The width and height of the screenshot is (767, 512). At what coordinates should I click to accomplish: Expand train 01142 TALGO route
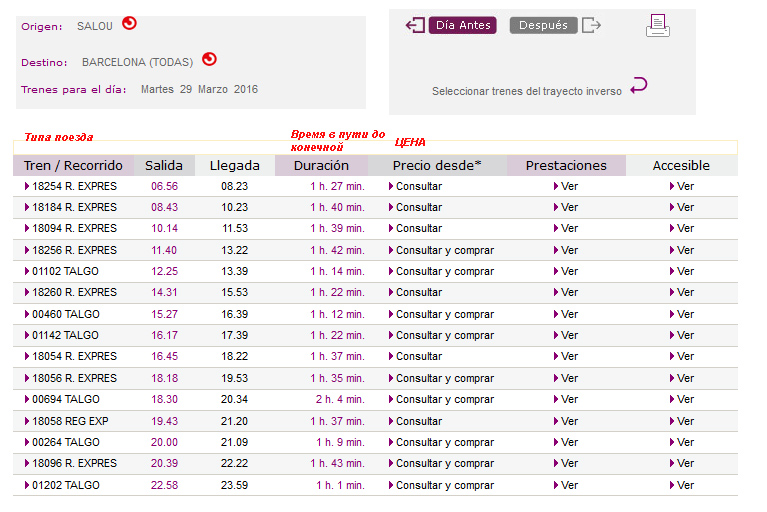coord(62,335)
